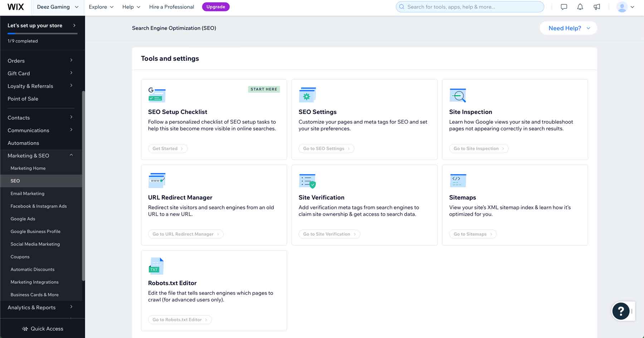Click the chat messages icon in top bar
Screen dimensions: 644x338
pyautogui.click(x=563, y=6)
